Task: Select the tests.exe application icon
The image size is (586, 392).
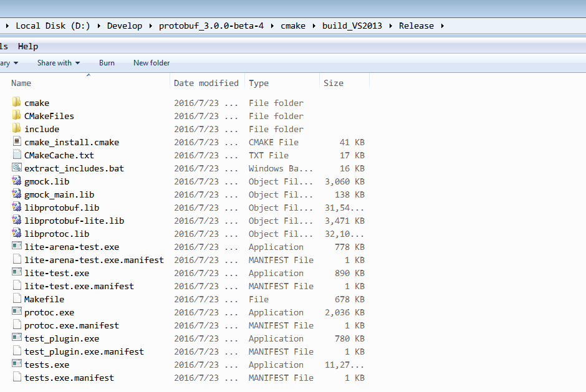Action: [x=16, y=363]
